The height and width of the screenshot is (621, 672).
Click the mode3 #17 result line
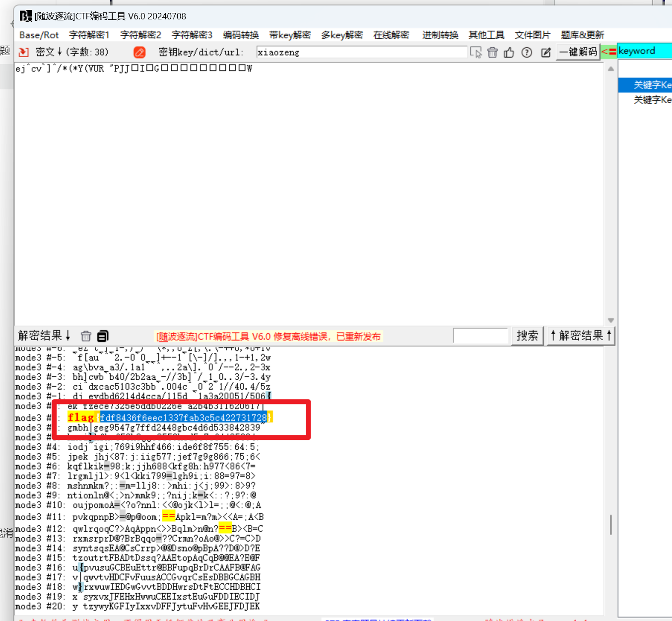pos(138,577)
